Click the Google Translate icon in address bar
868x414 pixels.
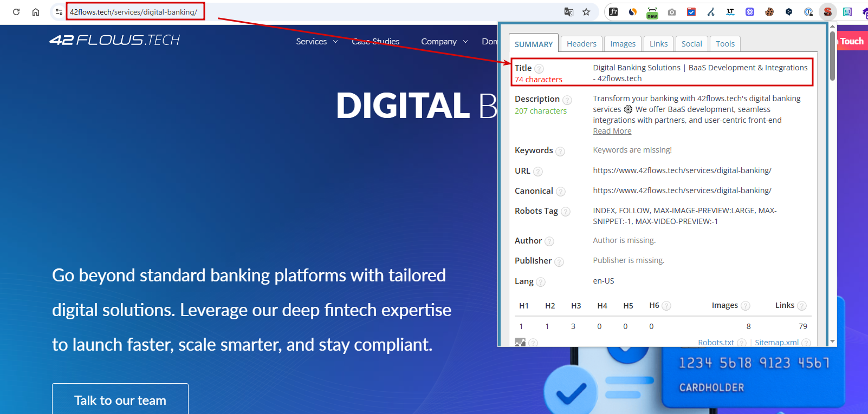(x=568, y=12)
